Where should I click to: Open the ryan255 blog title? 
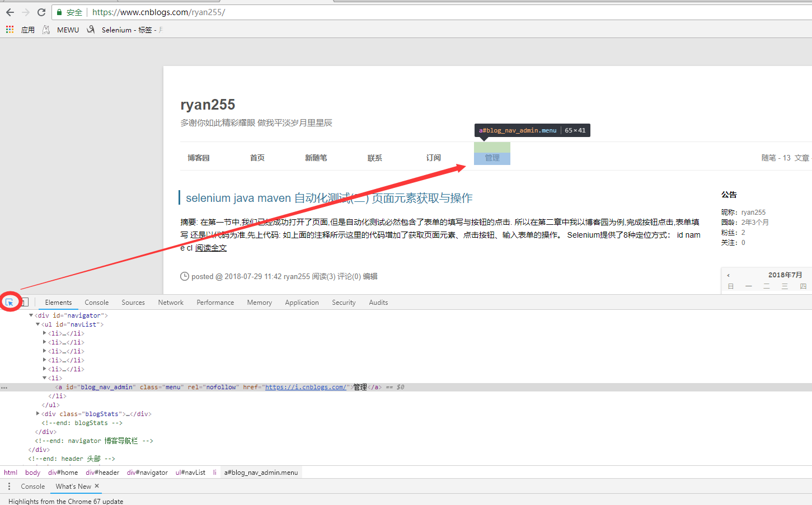(x=208, y=105)
